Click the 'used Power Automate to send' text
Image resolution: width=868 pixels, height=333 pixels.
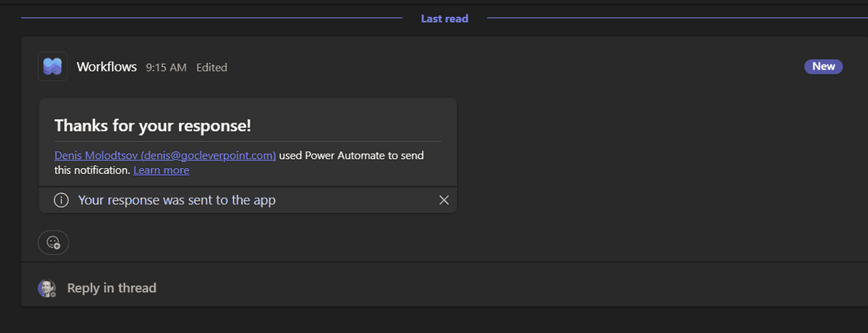click(x=351, y=155)
